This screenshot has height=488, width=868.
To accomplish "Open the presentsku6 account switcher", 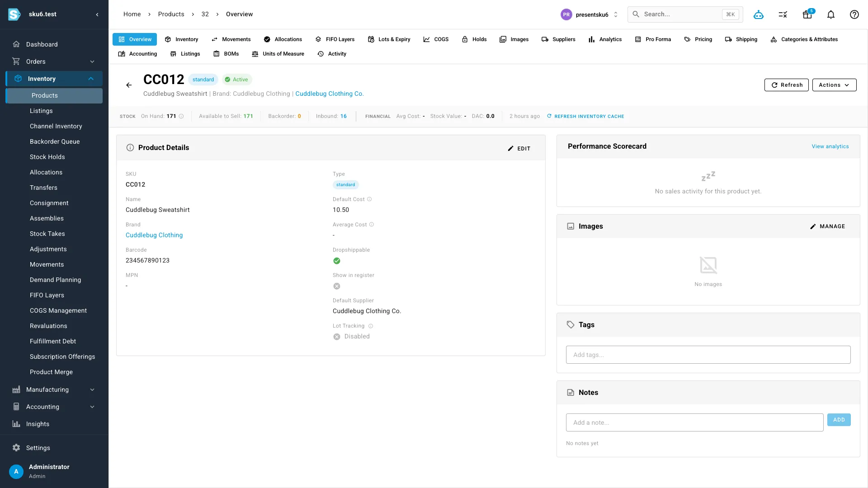I will point(590,14).
